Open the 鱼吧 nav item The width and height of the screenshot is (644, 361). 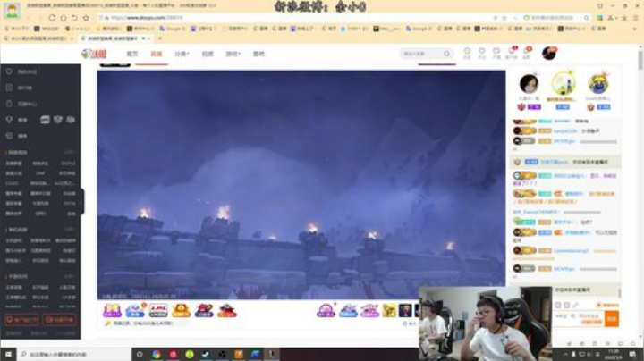point(258,54)
